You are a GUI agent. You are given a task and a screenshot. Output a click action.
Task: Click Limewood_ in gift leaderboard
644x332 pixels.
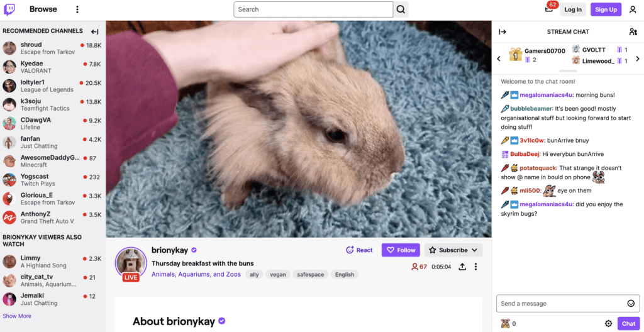tap(599, 61)
